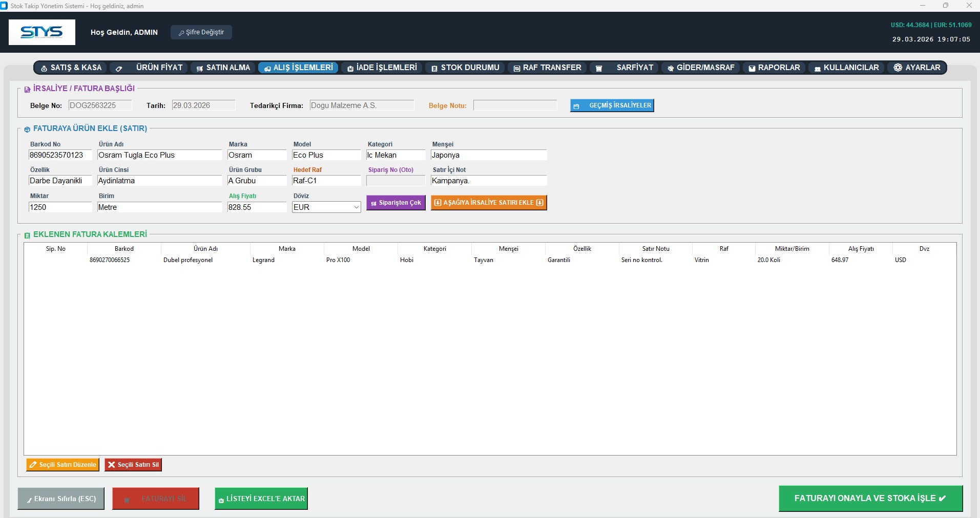Viewport: 980px width, 518px height.
Task: Click the Siparişten Çek button
Action: (x=395, y=203)
